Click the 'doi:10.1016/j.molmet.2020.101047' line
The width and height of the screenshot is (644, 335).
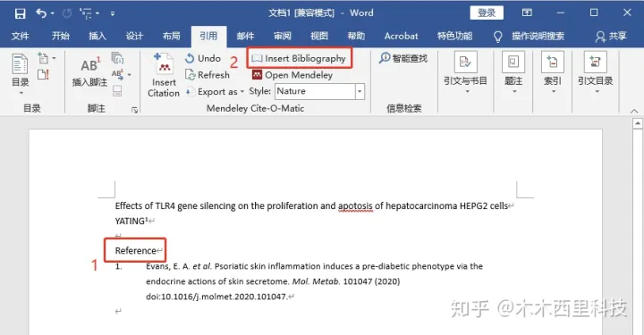pyautogui.click(x=216, y=297)
